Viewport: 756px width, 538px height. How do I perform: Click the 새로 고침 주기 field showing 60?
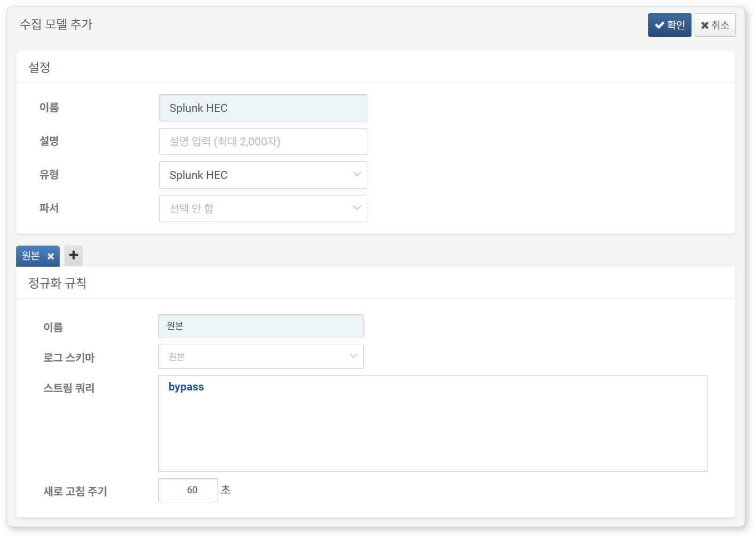click(188, 490)
